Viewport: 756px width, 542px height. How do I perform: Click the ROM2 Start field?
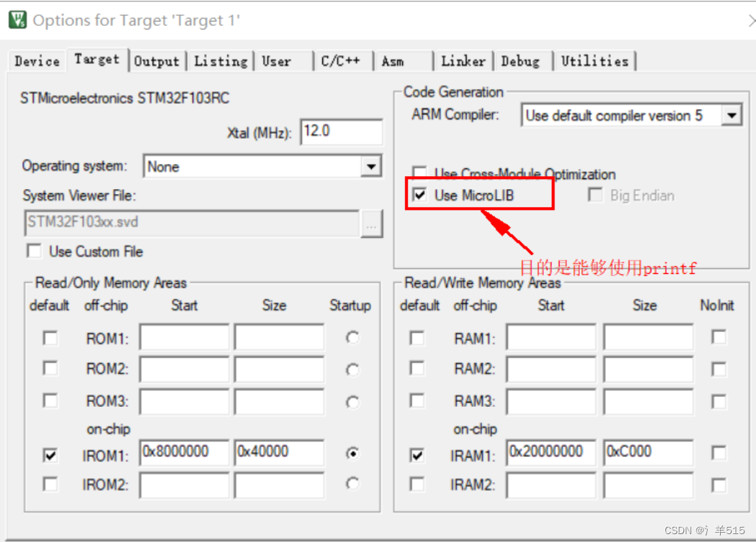click(x=184, y=369)
